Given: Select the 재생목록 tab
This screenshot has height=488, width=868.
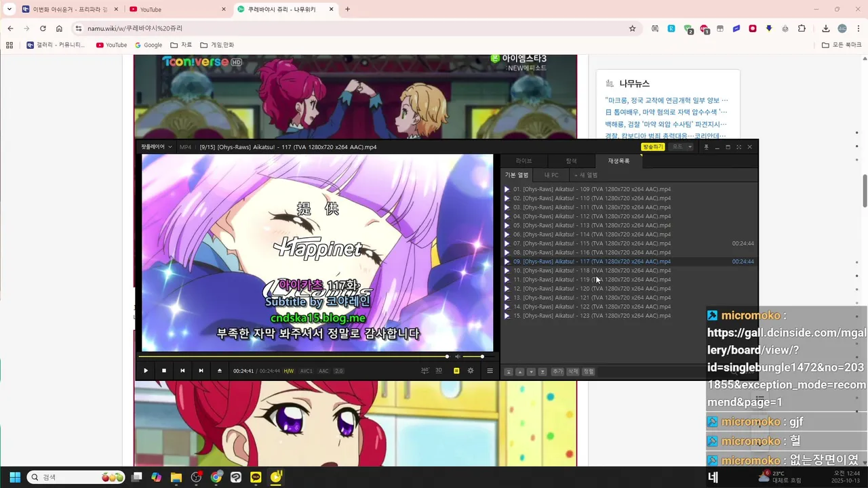Looking at the screenshot, I should 618,161.
